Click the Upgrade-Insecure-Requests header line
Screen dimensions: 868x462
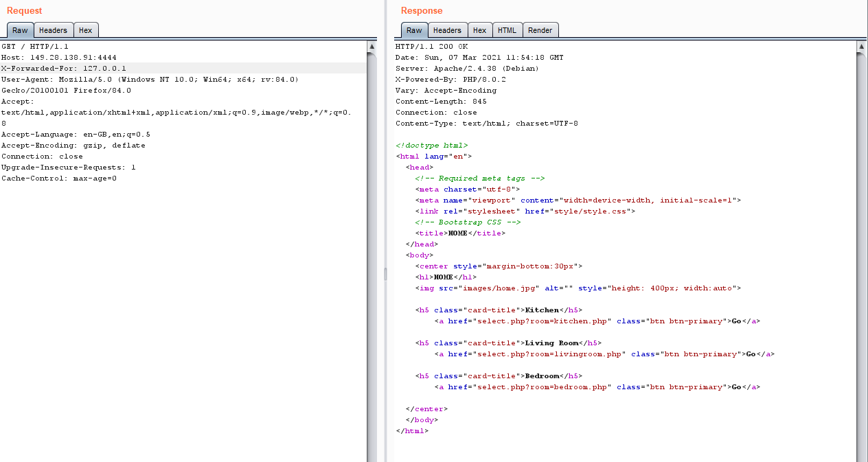click(68, 168)
